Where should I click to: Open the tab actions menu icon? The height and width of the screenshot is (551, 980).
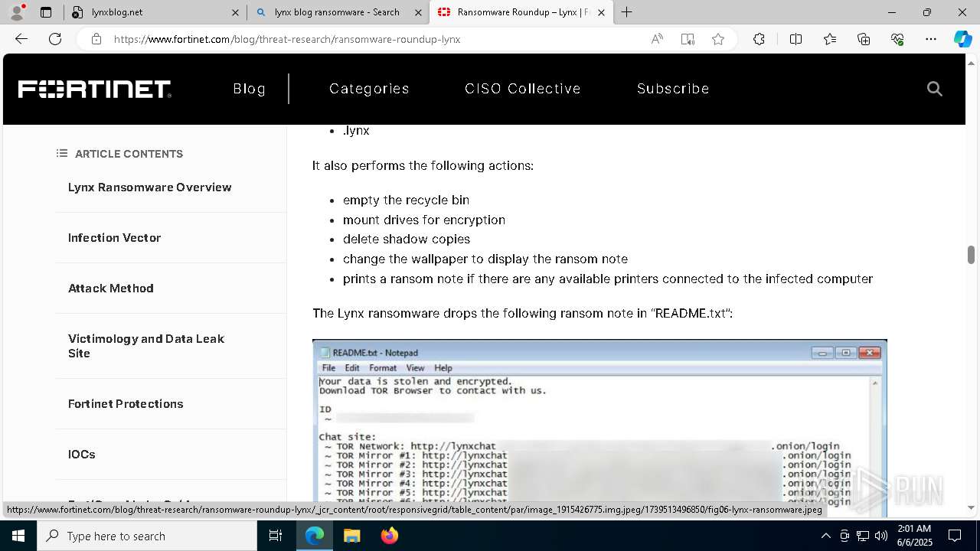(x=46, y=12)
